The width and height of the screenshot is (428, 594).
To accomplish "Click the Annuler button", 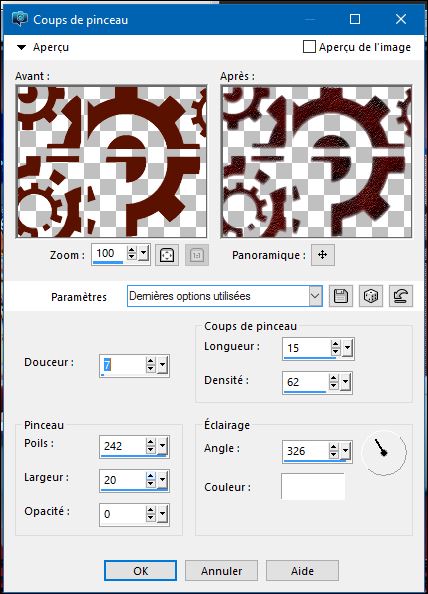I will (x=221, y=571).
